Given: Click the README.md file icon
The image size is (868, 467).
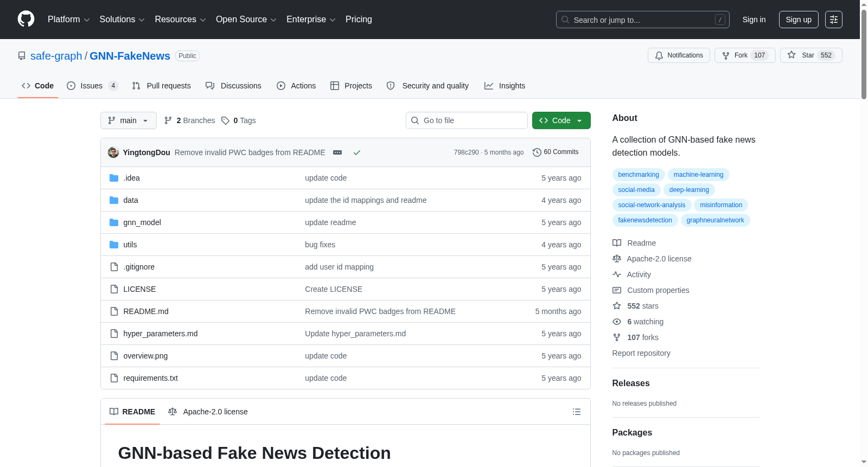Looking at the screenshot, I should coord(114,311).
